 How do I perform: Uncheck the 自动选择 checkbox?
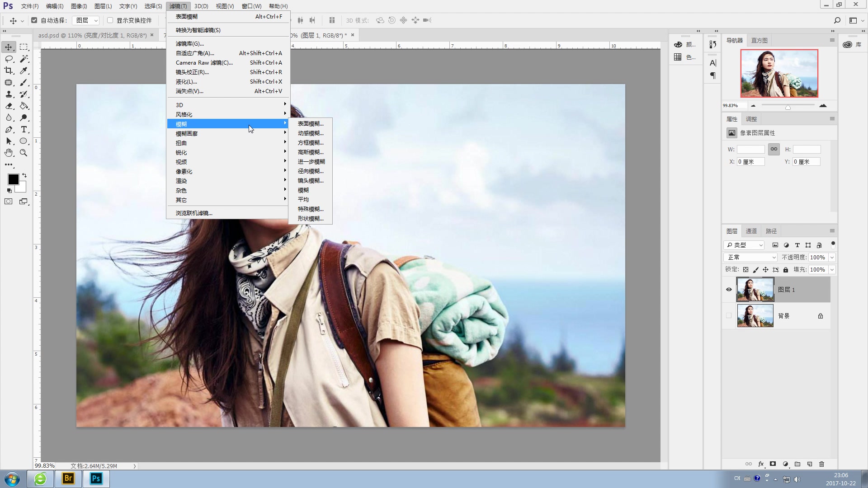(34, 20)
